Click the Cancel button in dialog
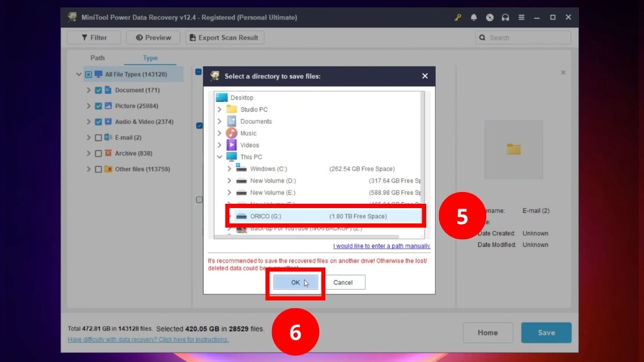The image size is (644, 362). (343, 283)
